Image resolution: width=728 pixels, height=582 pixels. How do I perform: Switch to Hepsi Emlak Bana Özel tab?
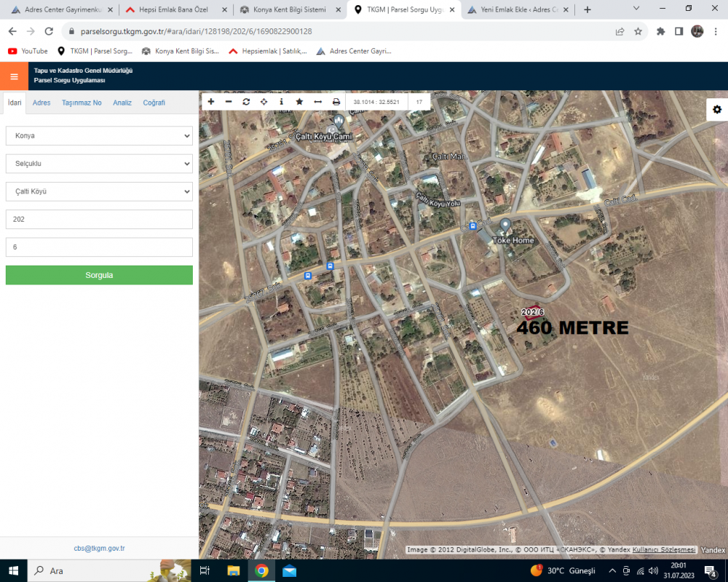(173, 9)
